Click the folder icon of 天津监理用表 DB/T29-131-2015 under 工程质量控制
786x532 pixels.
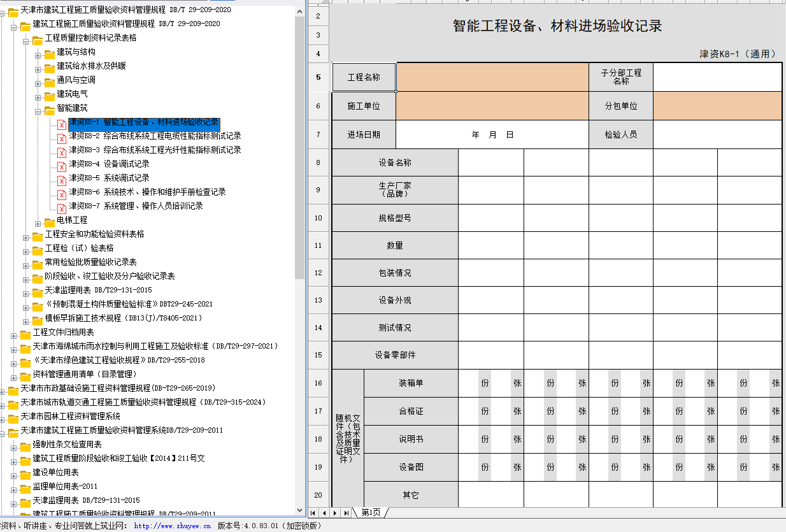pos(38,292)
